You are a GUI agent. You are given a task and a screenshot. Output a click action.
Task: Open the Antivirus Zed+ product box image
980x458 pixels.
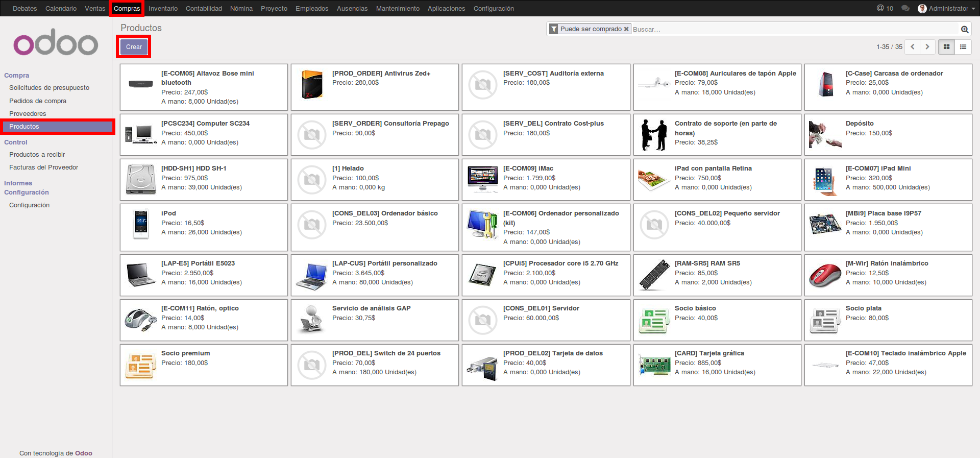pyautogui.click(x=312, y=84)
